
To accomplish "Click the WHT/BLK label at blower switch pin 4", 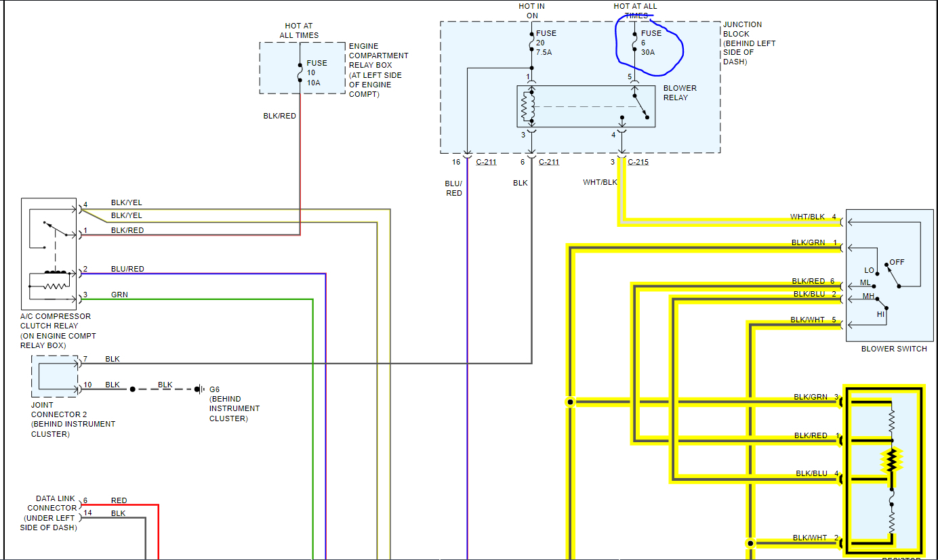I will point(808,217).
